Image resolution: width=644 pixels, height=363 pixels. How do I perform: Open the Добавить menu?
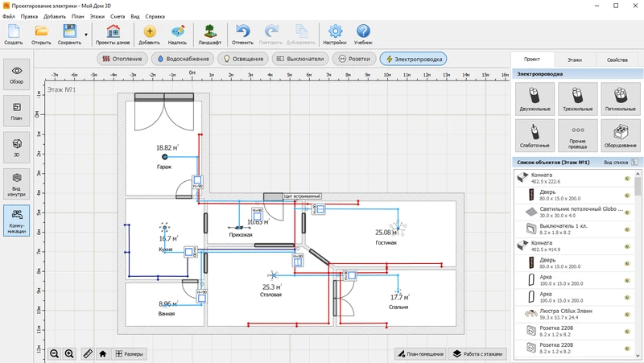[55, 16]
